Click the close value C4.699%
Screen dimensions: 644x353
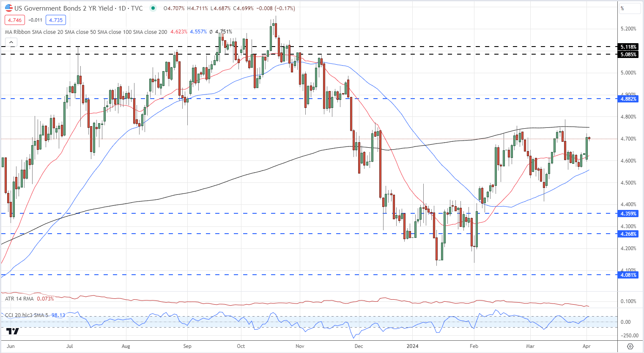pyautogui.click(x=243, y=8)
